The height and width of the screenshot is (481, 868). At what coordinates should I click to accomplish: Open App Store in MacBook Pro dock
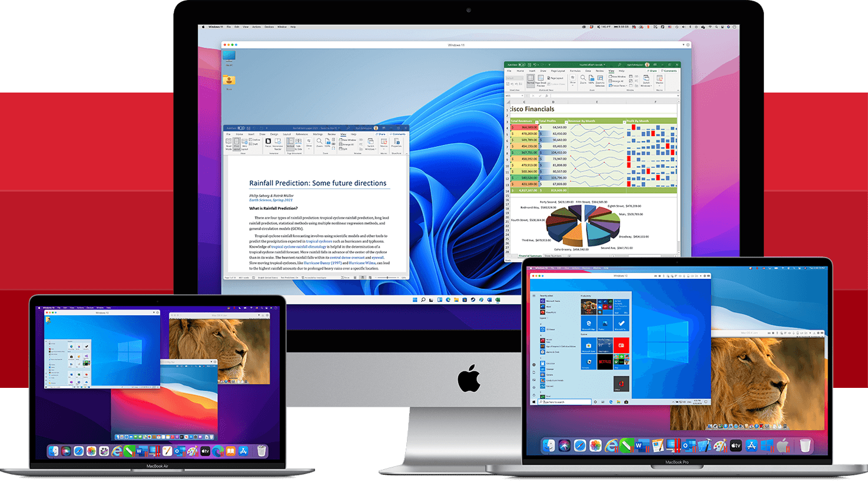pos(751,446)
